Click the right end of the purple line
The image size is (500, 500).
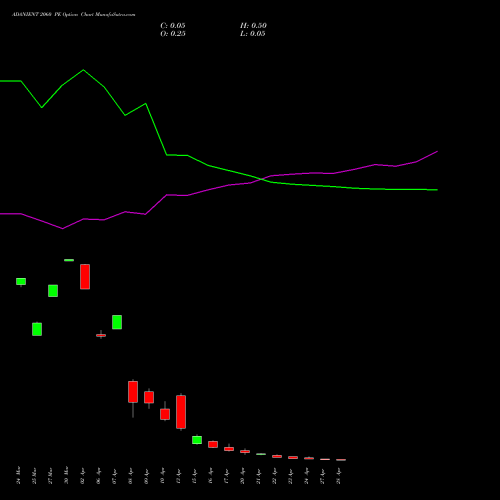tap(437, 152)
